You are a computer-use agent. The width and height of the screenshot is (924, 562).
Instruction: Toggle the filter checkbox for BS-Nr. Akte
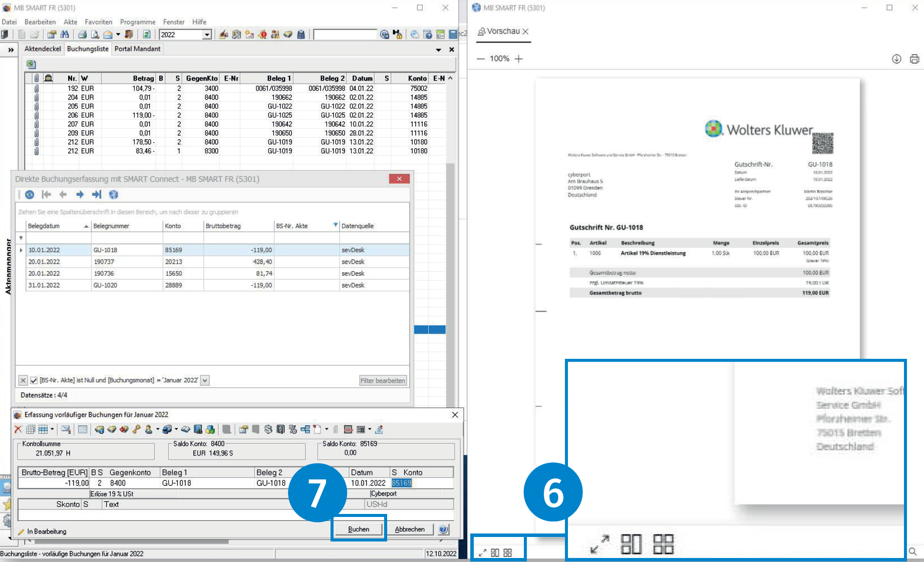click(34, 380)
